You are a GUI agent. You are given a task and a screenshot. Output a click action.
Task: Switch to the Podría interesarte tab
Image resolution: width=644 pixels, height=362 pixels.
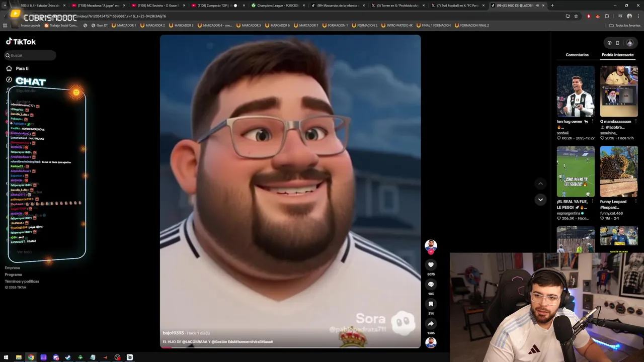point(617,55)
